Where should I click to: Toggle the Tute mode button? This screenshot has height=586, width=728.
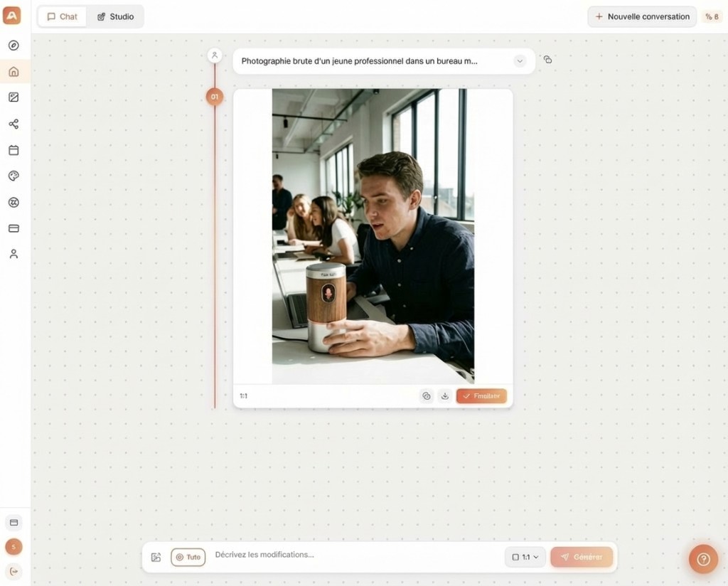pos(188,557)
